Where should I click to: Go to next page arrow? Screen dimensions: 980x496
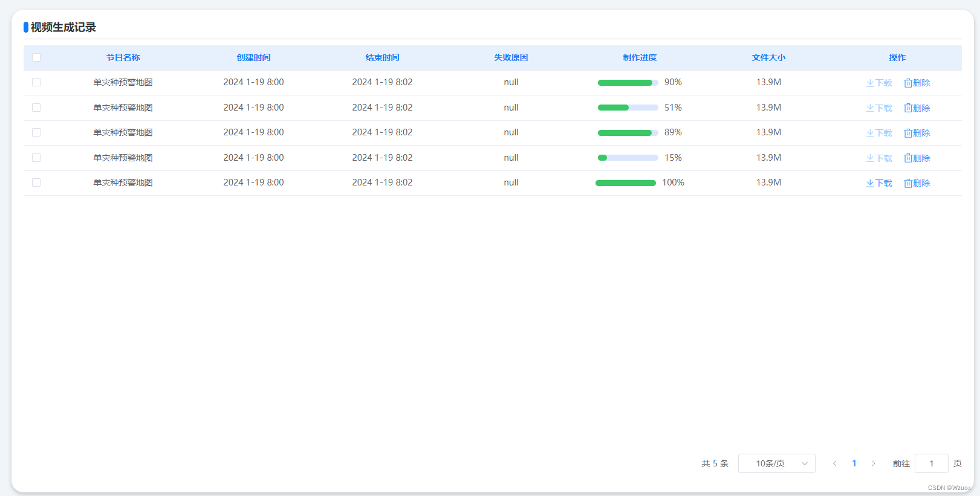tap(874, 463)
